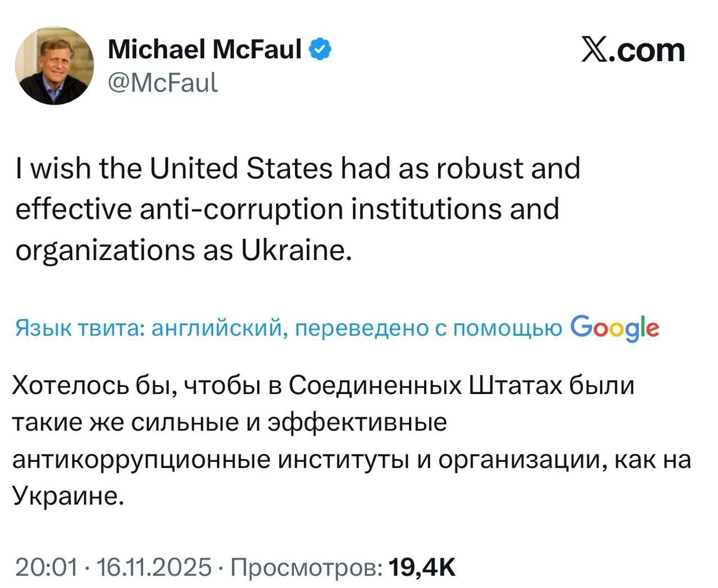
Task: Click "Украине." ending the Russian translation
Action: (67, 496)
